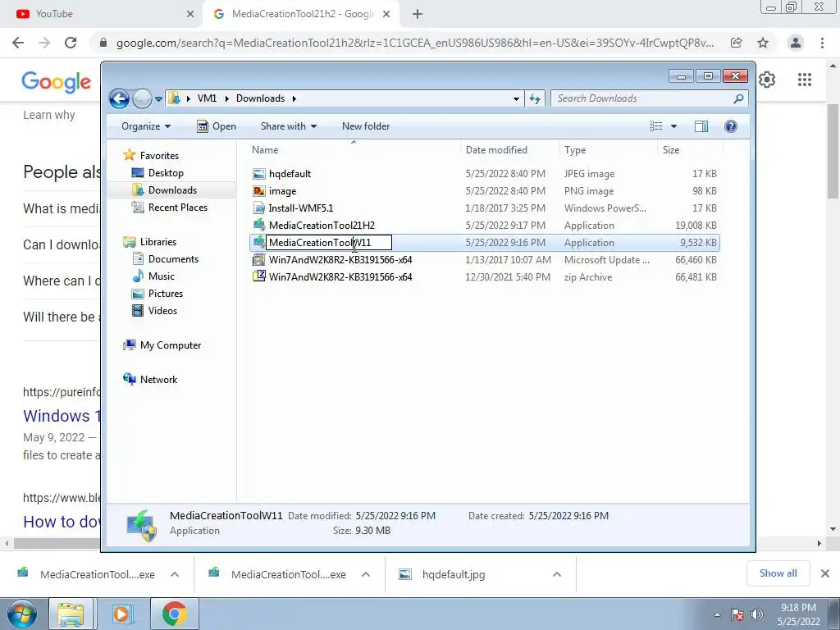Open the Windows Start menu
840x630 pixels.
coord(22,614)
